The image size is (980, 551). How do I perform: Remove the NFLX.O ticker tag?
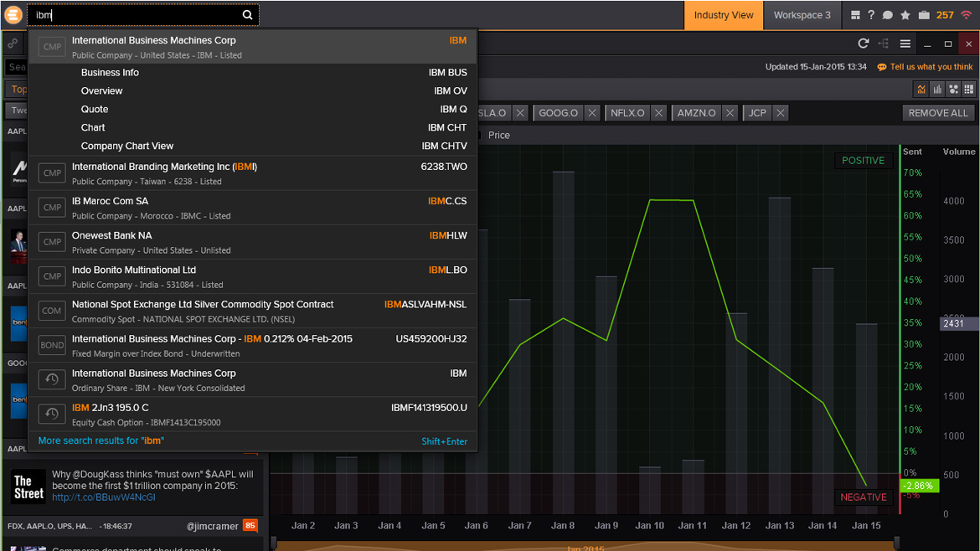pos(658,113)
